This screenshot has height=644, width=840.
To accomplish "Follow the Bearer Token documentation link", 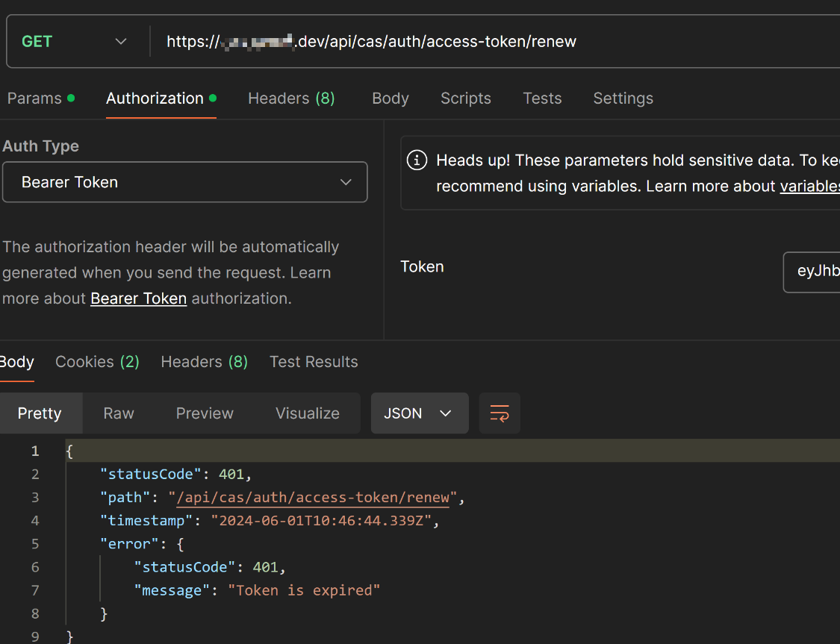I will [x=138, y=298].
